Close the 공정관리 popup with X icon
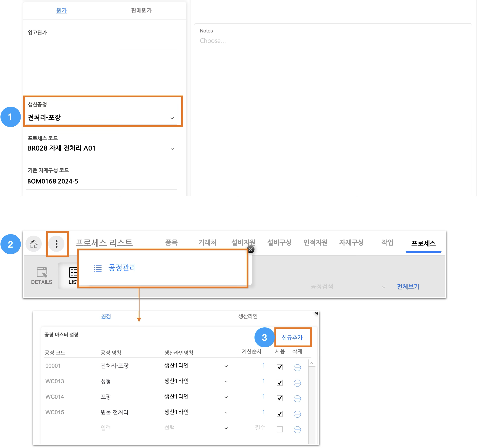 (x=251, y=250)
